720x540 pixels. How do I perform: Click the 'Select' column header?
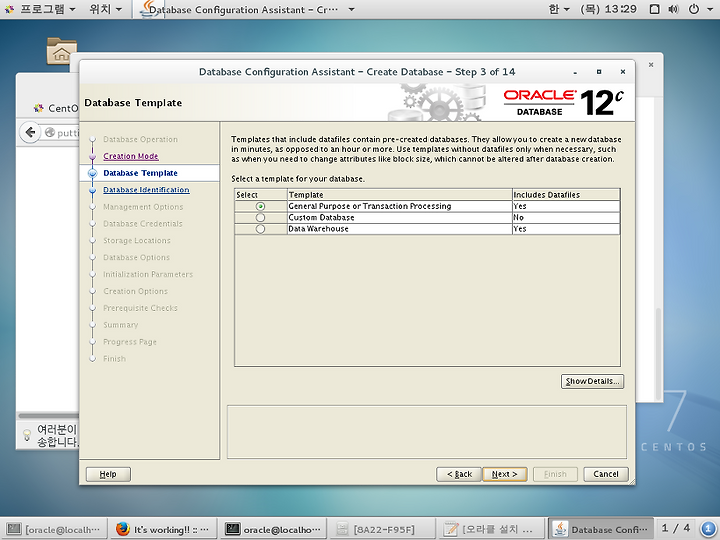(261, 195)
